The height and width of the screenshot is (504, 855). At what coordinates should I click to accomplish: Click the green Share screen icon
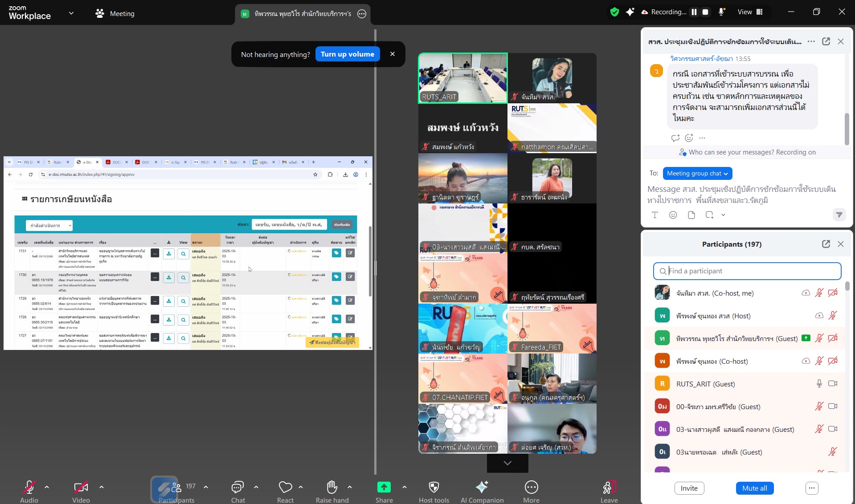(384, 488)
